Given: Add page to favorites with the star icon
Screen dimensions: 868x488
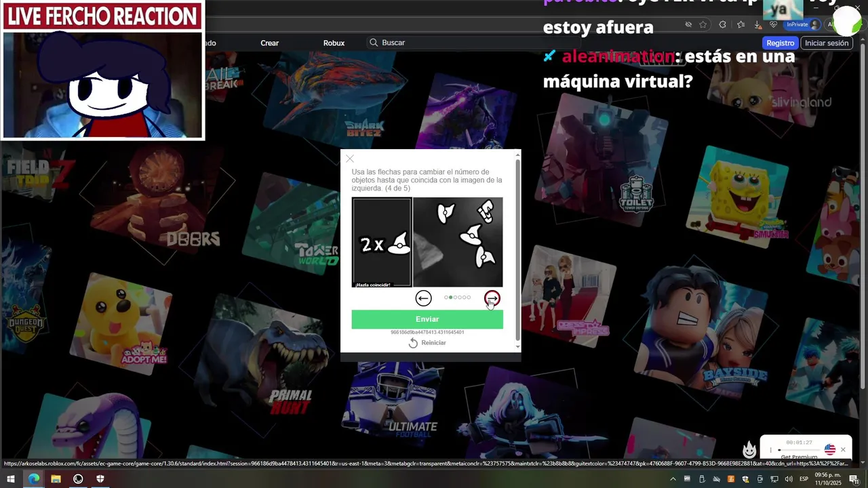Looking at the screenshot, I should click(703, 24).
